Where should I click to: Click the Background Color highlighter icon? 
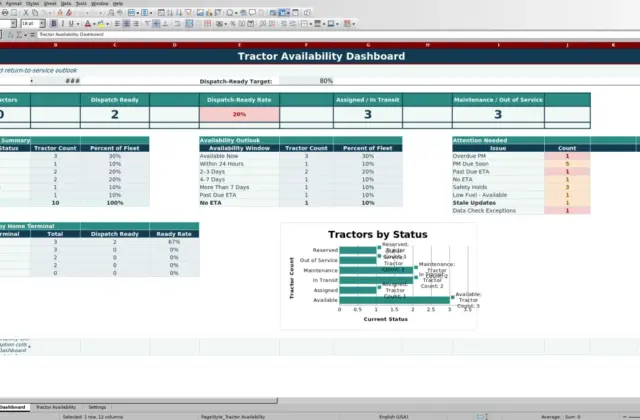100,24
